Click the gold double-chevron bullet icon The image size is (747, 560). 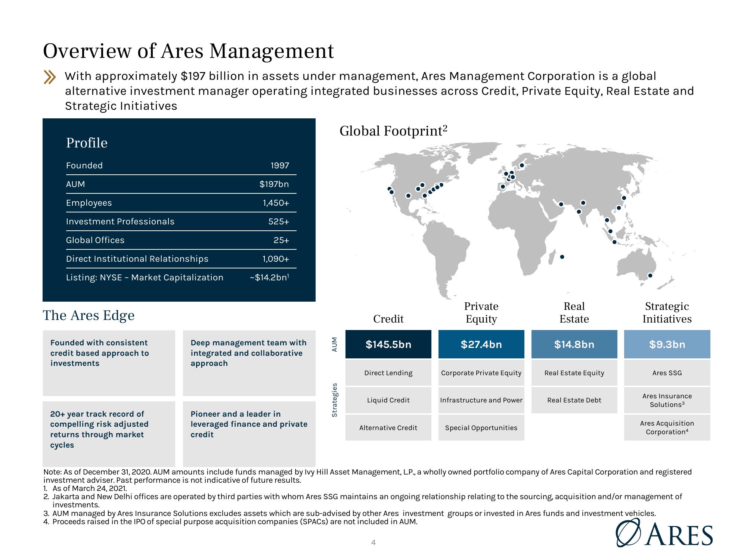coord(50,77)
